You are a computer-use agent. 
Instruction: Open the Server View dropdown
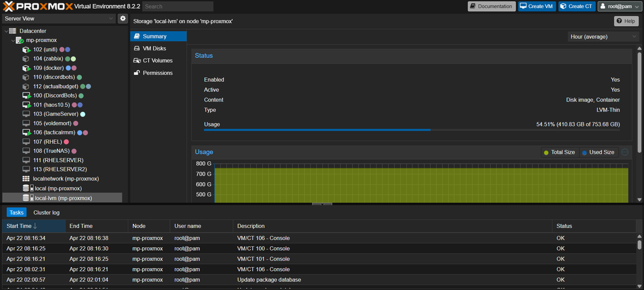pyautogui.click(x=59, y=19)
